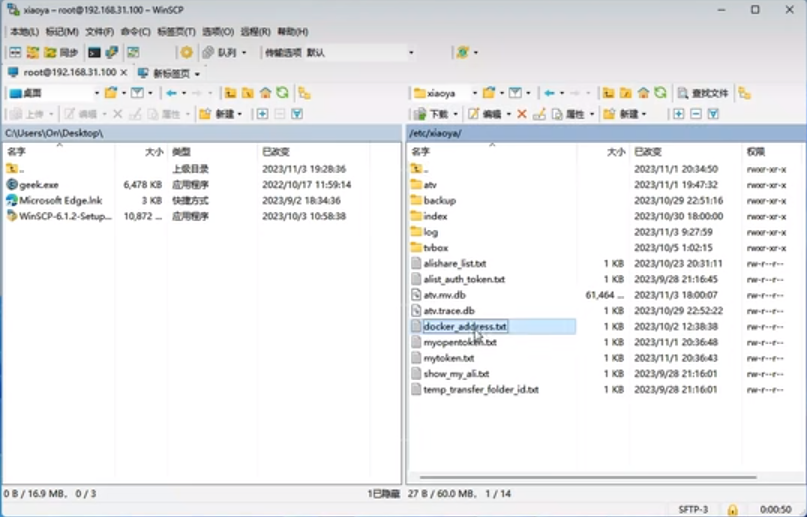This screenshot has width=807, height=517.
Task: Click the 同步 synchronize icon
Action: [61, 52]
